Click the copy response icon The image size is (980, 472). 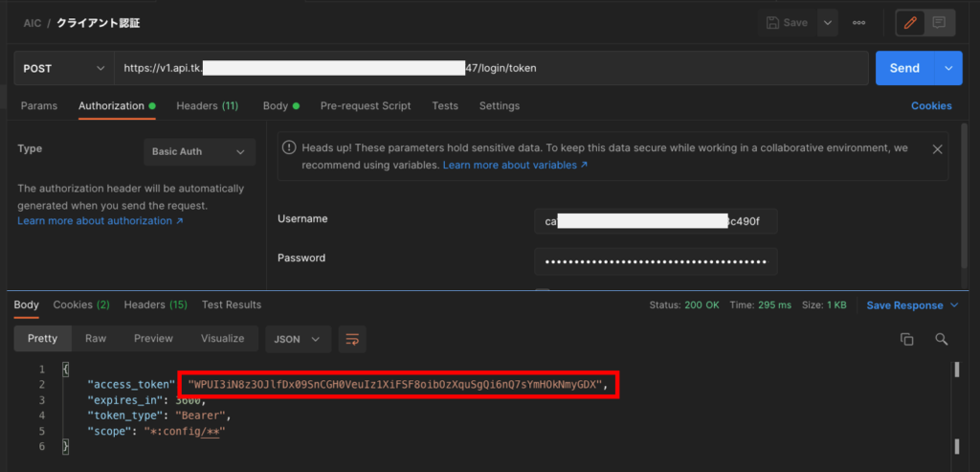906,339
